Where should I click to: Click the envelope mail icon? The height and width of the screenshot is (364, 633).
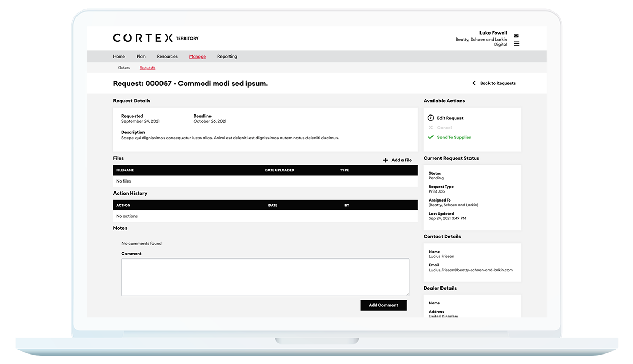(516, 36)
